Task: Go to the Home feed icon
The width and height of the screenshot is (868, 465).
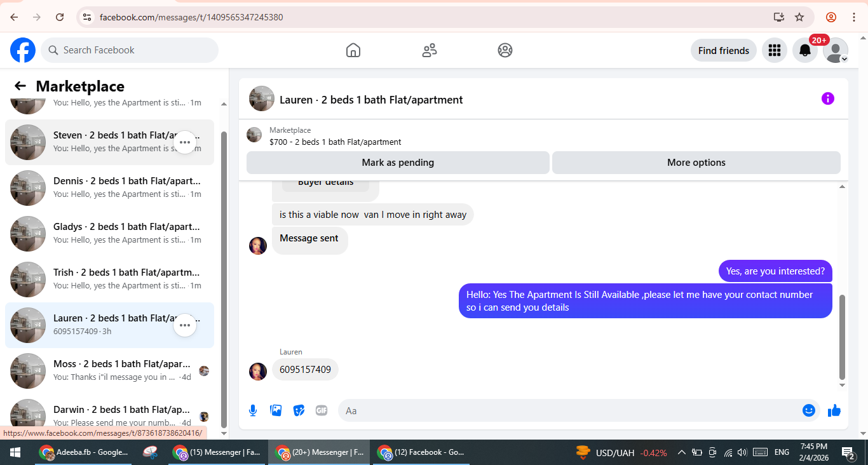Action: (x=353, y=50)
